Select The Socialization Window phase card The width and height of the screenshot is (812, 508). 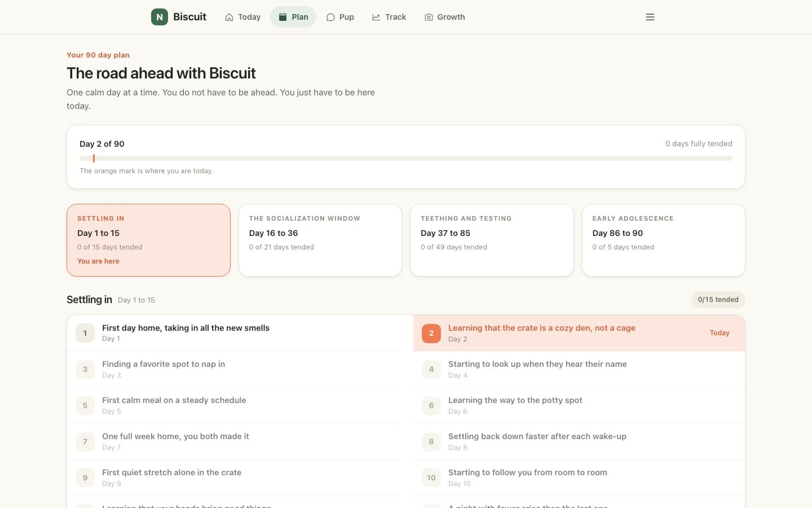[x=320, y=240]
